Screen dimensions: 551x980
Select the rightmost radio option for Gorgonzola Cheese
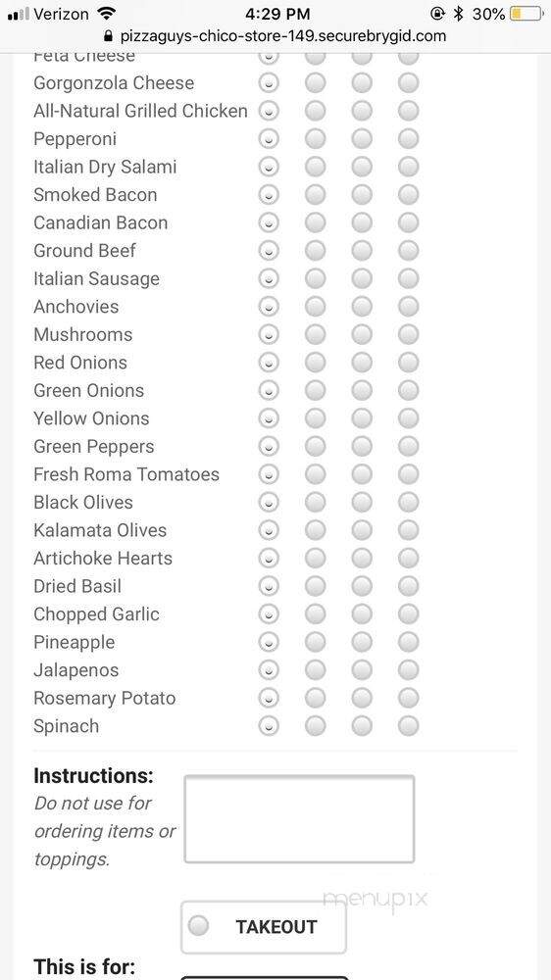[x=409, y=82]
